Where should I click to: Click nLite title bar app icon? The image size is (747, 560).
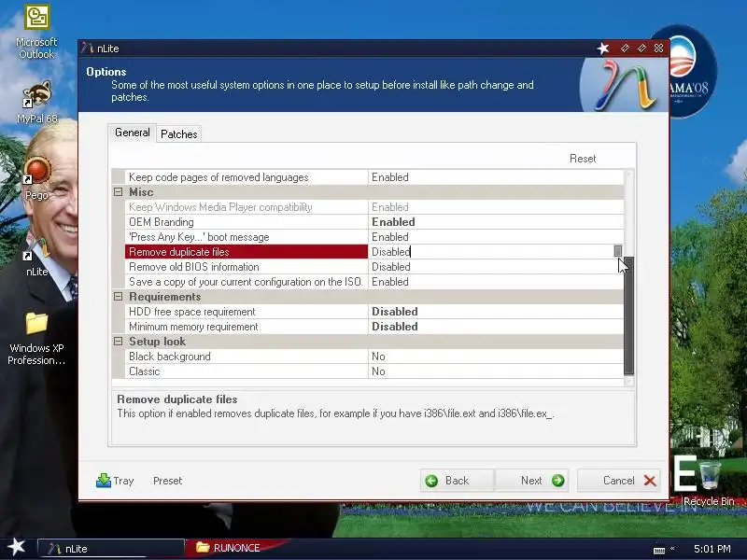(x=87, y=49)
